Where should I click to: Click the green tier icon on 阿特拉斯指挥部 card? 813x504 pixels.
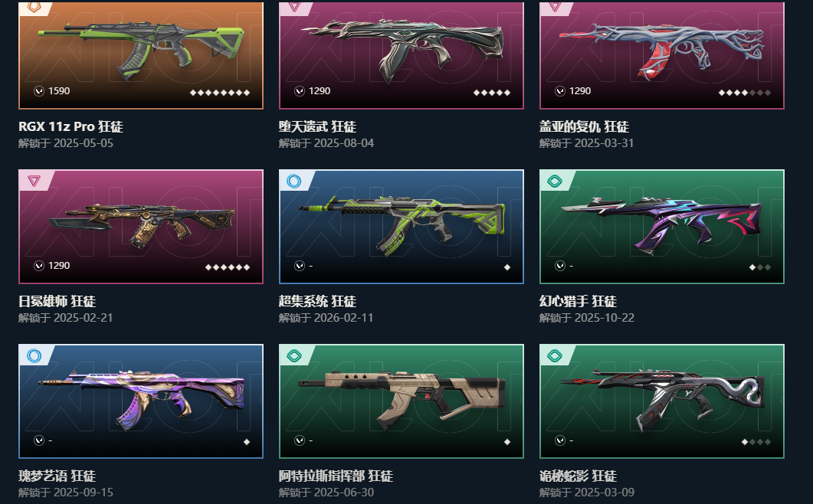pyautogui.click(x=294, y=355)
